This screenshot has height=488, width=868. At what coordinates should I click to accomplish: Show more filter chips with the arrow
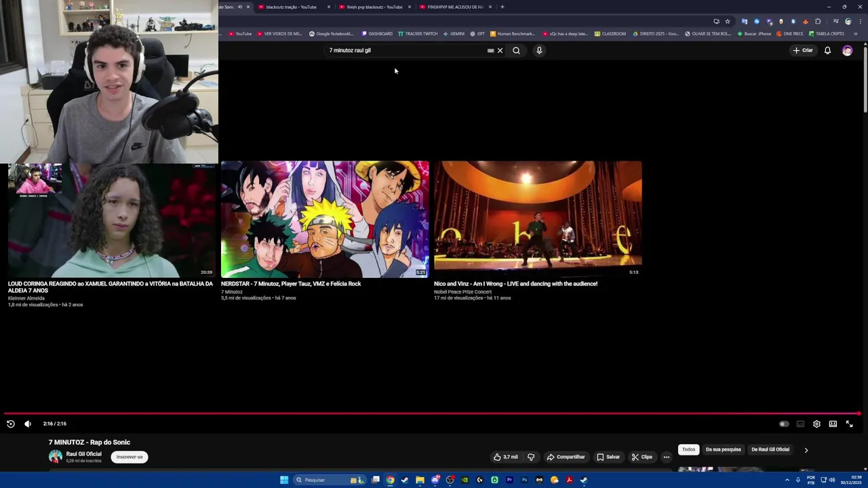(806, 450)
